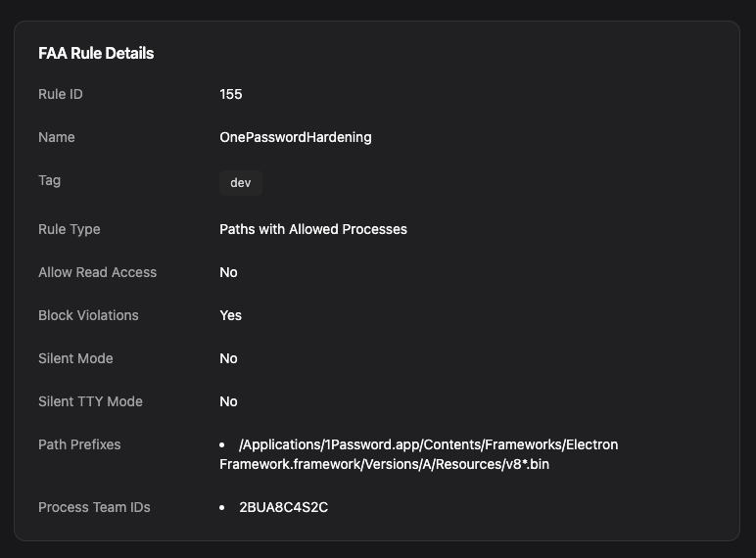Click the Tag field label
The width and height of the screenshot is (756, 558).
pos(49,180)
